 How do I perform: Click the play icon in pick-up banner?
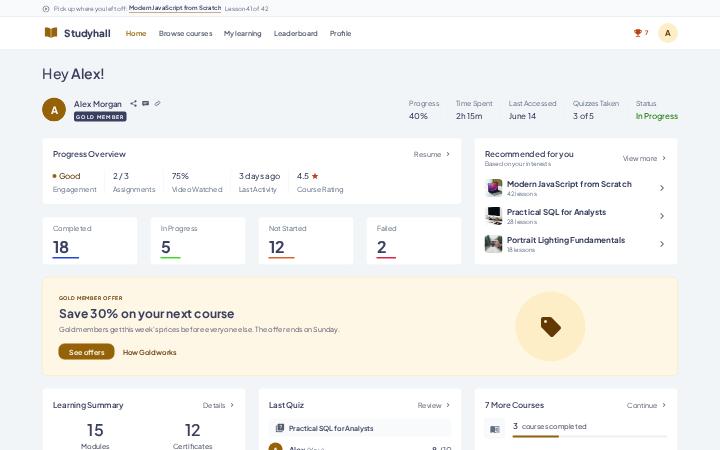pos(46,9)
